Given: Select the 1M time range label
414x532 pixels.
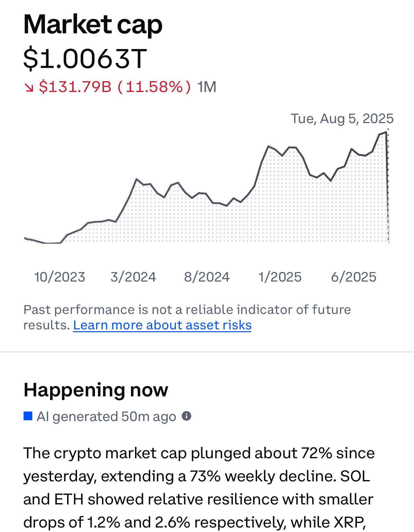Looking at the screenshot, I should pyautogui.click(x=207, y=87).
